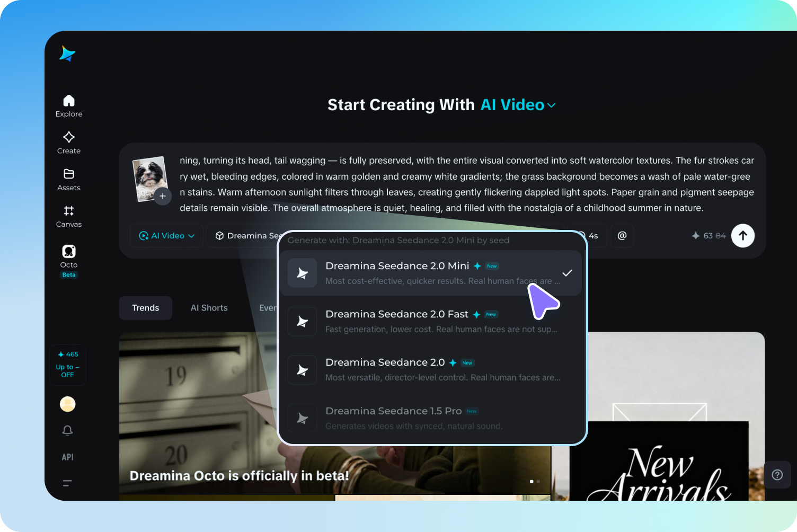Open the API link in the sidebar
Screen dimensions: 797x532
[67, 457]
